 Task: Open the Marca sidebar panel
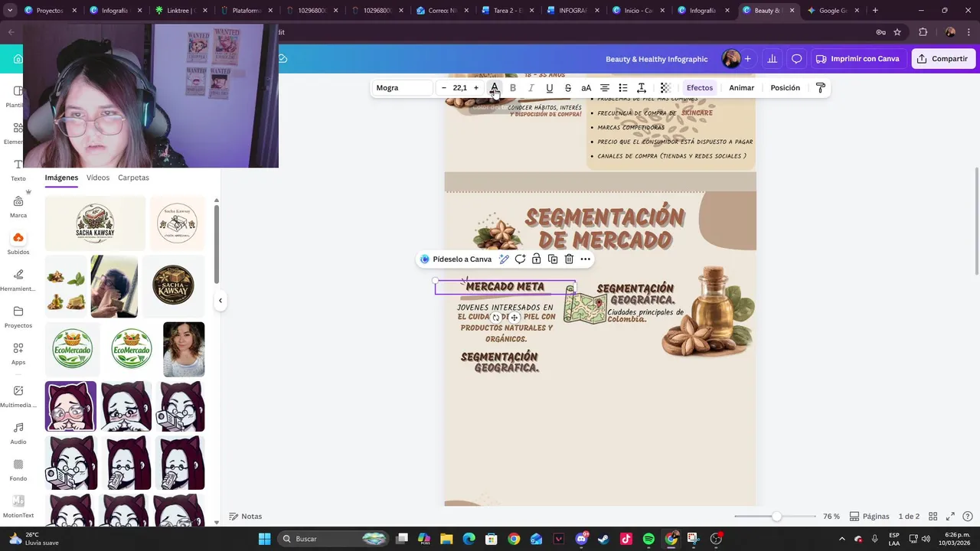click(18, 207)
